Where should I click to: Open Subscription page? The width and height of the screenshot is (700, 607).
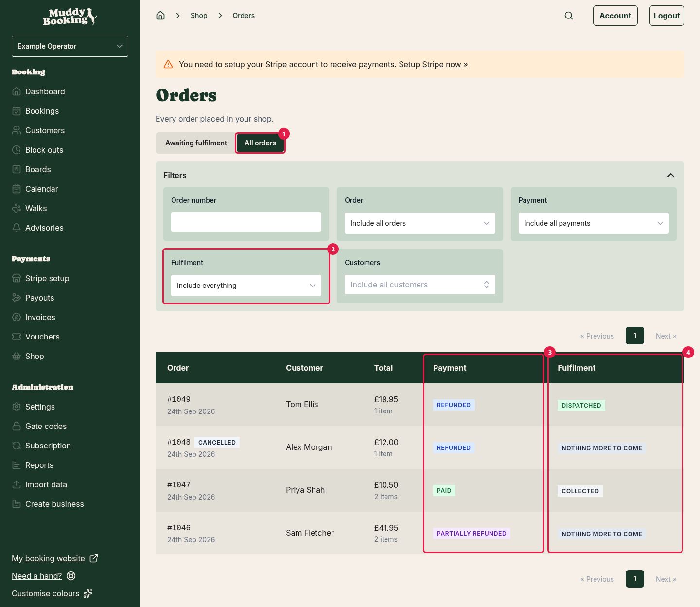(x=48, y=446)
